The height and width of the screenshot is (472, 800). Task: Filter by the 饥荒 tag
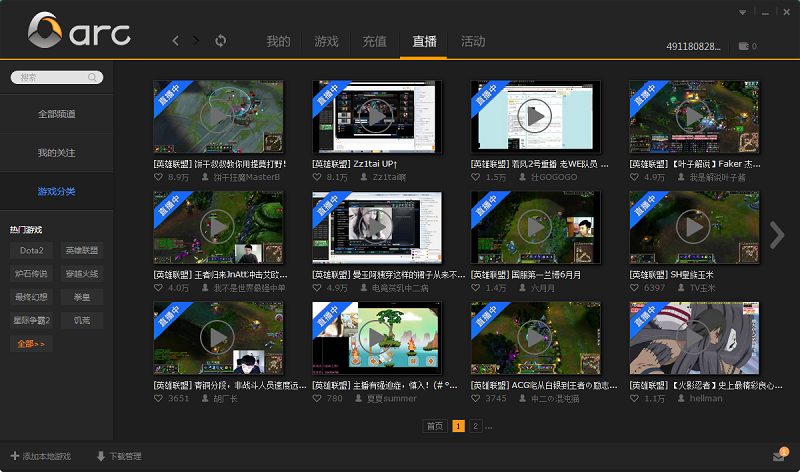point(82,320)
